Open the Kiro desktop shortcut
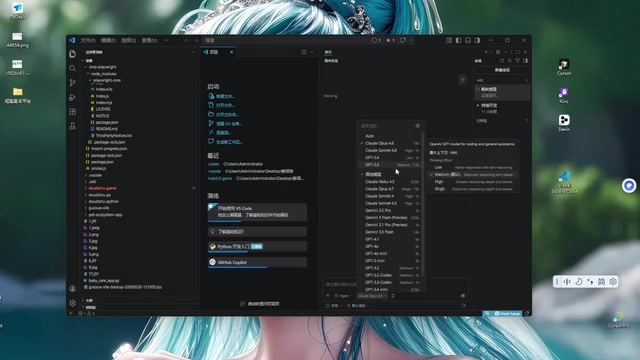The width and height of the screenshot is (640, 360). pos(564,95)
